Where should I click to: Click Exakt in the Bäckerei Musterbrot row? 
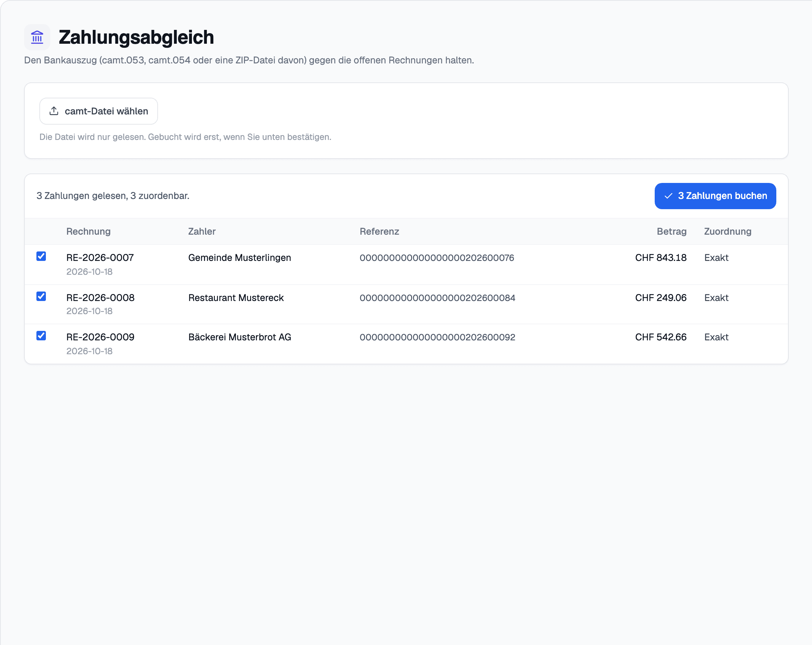click(x=716, y=337)
